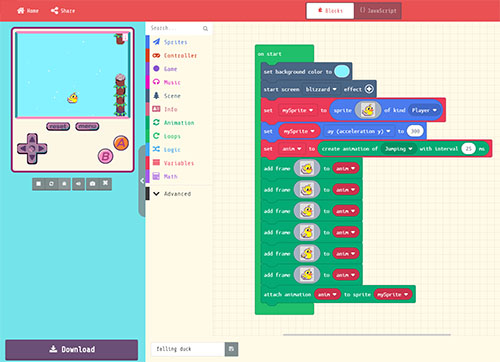Viewport: 500px width, 362px height.
Task: Edit the fifth add frame duck image
Action: pos(307,254)
